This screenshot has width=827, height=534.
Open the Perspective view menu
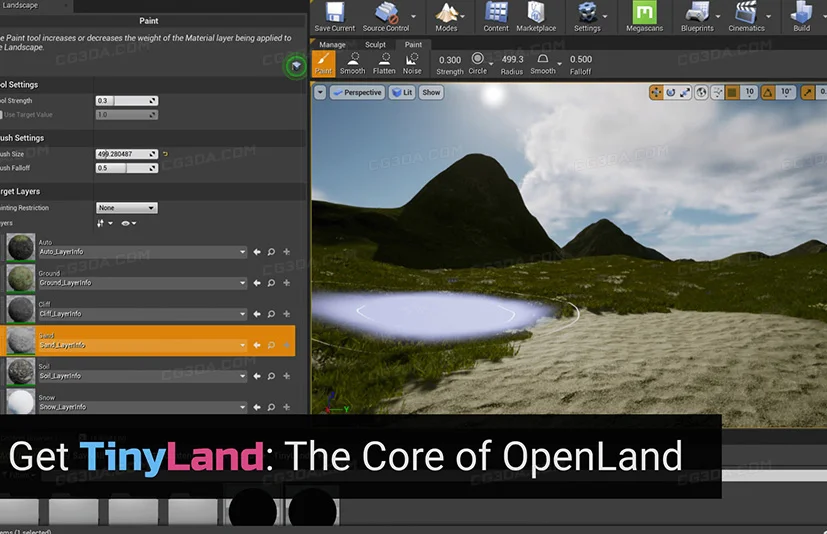point(357,92)
